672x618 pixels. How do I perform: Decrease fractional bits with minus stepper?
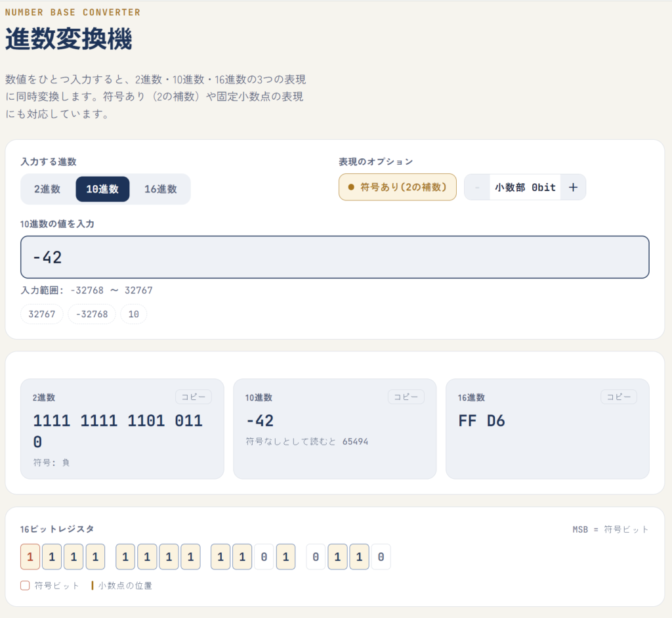(x=477, y=187)
